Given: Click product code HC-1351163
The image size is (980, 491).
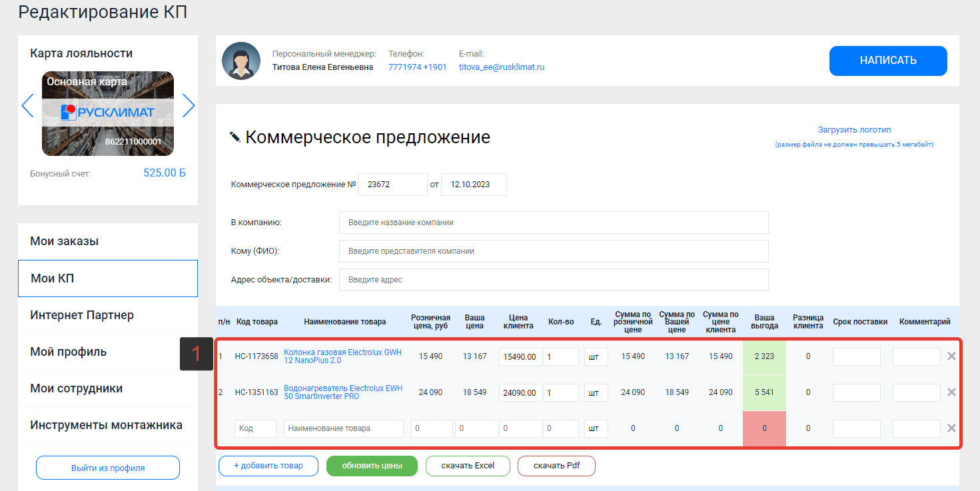Looking at the screenshot, I should click(x=256, y=392).
